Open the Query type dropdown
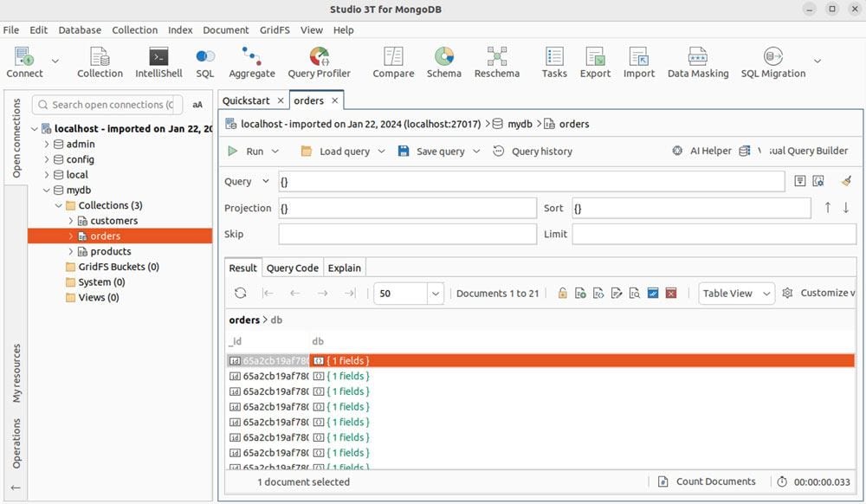This screenshot has width=866, height=504. coord(266,181)
